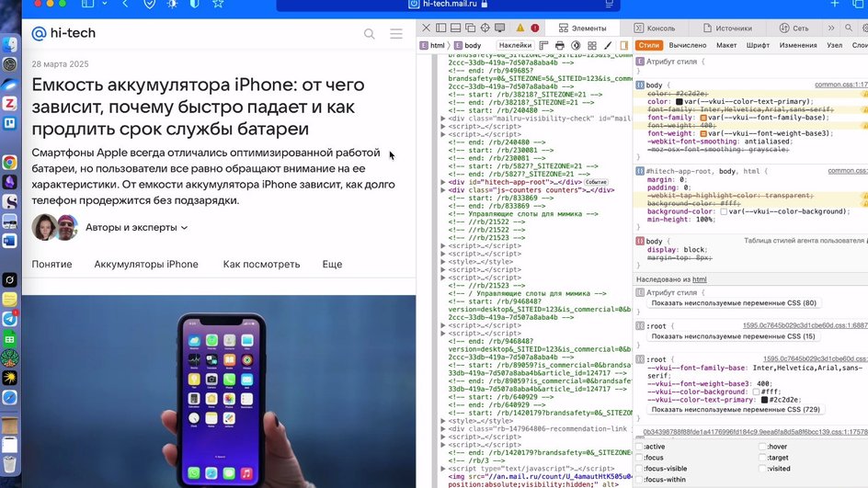Toggle the details sidebar orange panel icon
868x488 pixels.
623,45
